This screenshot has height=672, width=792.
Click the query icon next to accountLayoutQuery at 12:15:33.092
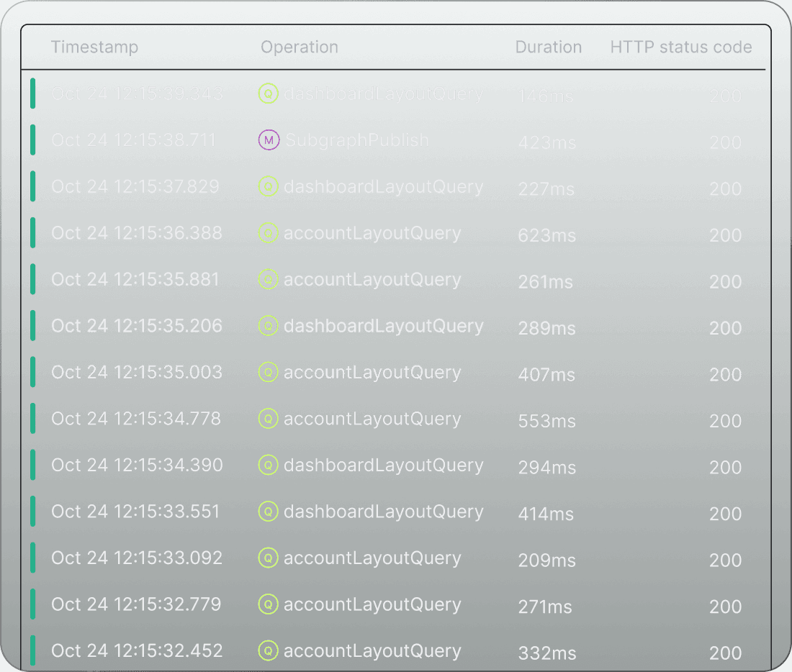[x=269, y=558]
